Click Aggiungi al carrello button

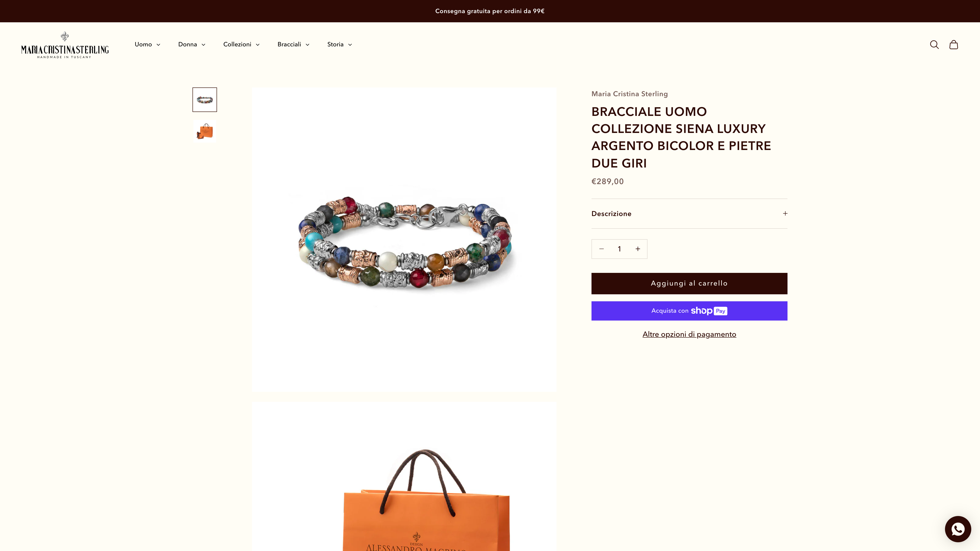pyautogui.click(x=689, y=283)
